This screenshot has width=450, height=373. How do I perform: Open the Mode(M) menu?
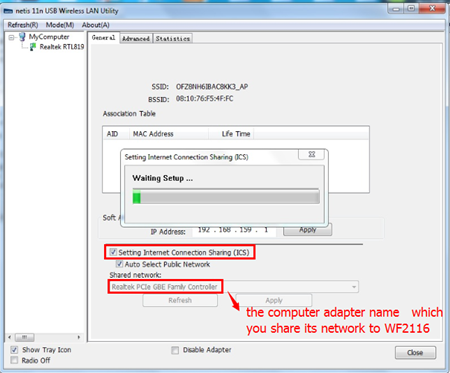[x=60, y=25]
